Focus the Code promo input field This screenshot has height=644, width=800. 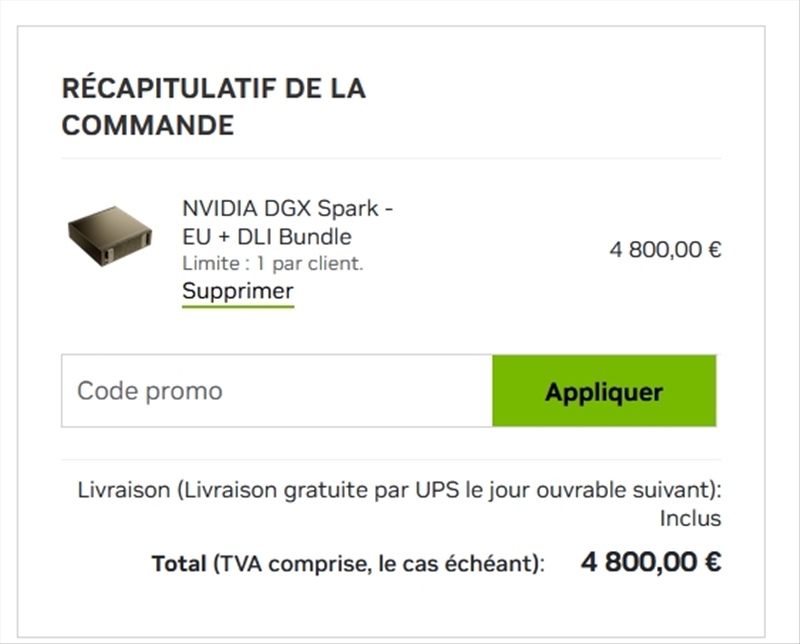(x=277, y=391)
